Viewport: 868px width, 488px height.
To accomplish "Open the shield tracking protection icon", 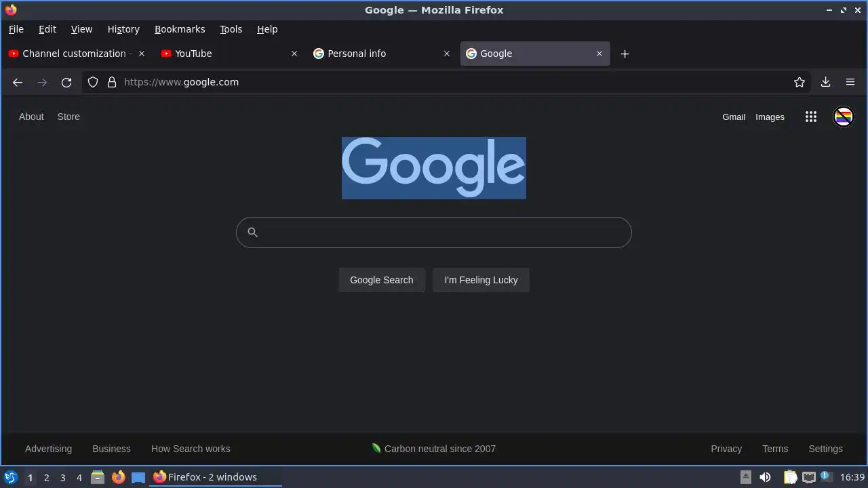I will (93, 82).
